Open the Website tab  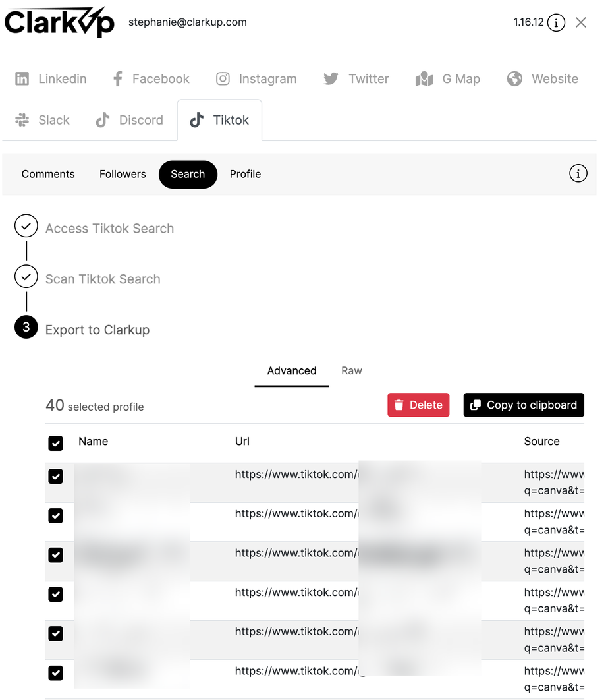pyautogui.click(x=543, y=78)
